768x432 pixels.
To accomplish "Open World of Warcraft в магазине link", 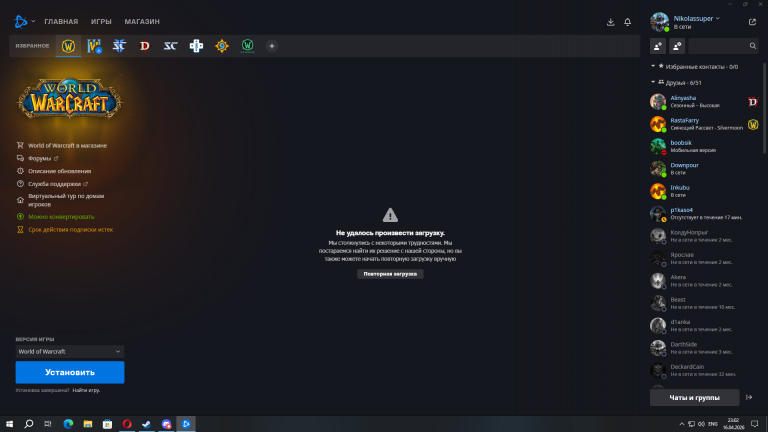I will [67, 145].
